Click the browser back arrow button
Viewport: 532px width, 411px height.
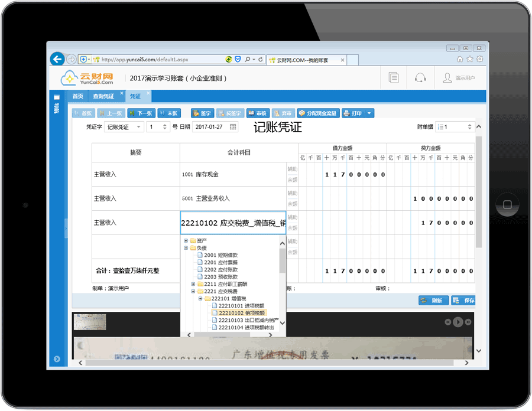coord(57,59)
